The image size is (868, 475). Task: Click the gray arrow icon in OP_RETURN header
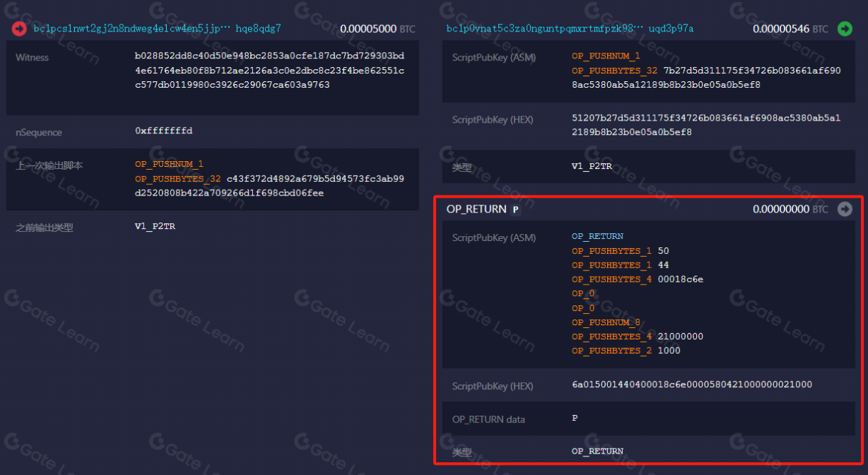point(844,209)
